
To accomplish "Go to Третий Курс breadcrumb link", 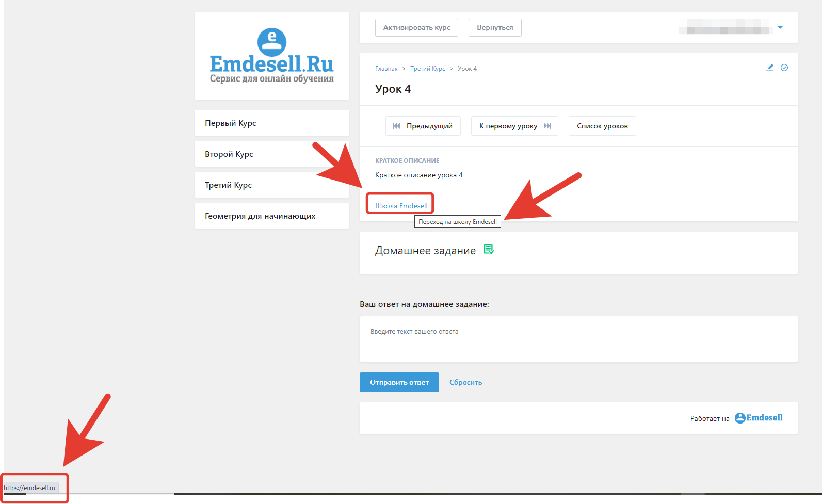I will pos(428,69).
